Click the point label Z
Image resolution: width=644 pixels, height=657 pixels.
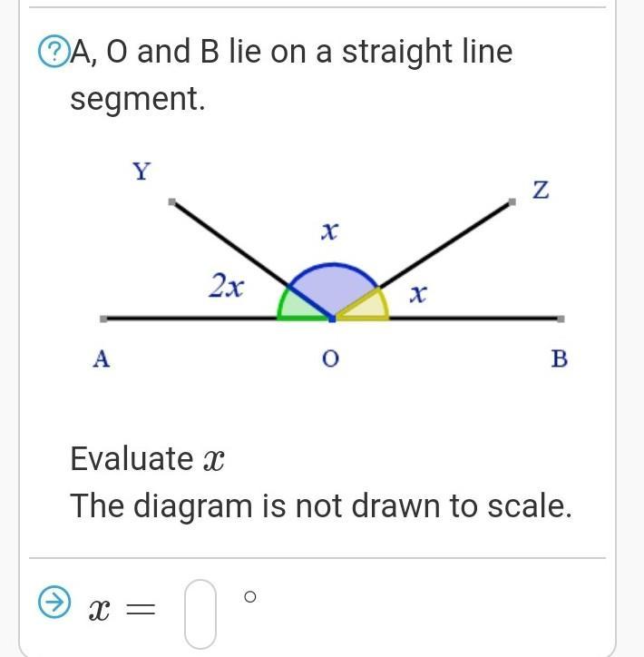(x=541, y=191)
